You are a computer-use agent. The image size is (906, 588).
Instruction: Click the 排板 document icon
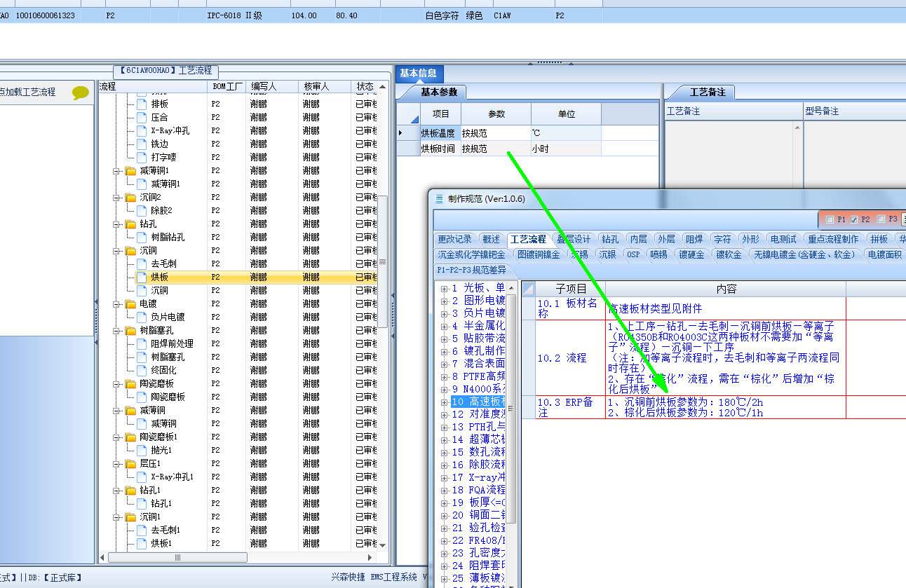pyautogui.click(x=142, y=104)
